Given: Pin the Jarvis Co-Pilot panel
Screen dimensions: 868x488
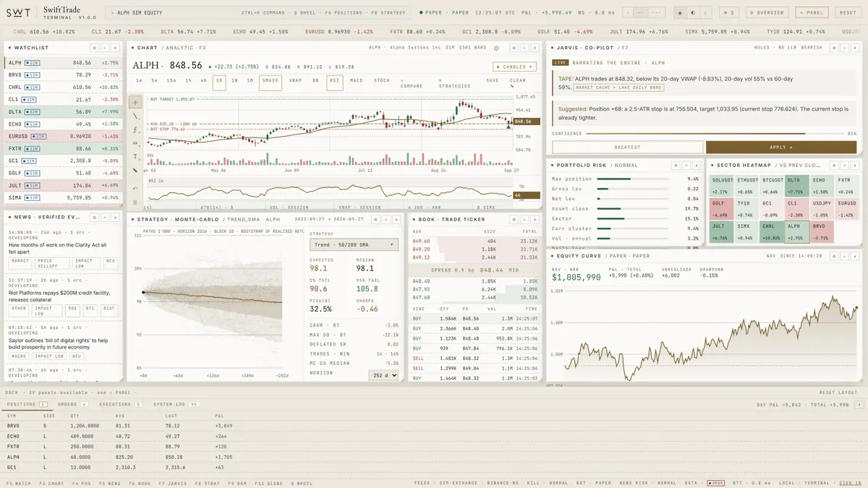Looking at the screenshot, I should click(834, 47).
